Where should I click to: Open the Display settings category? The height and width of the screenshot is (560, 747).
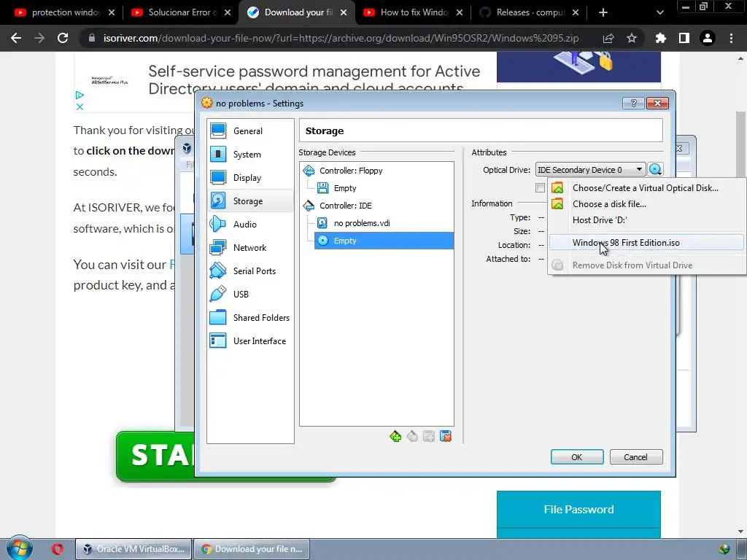tap(250, 178)
